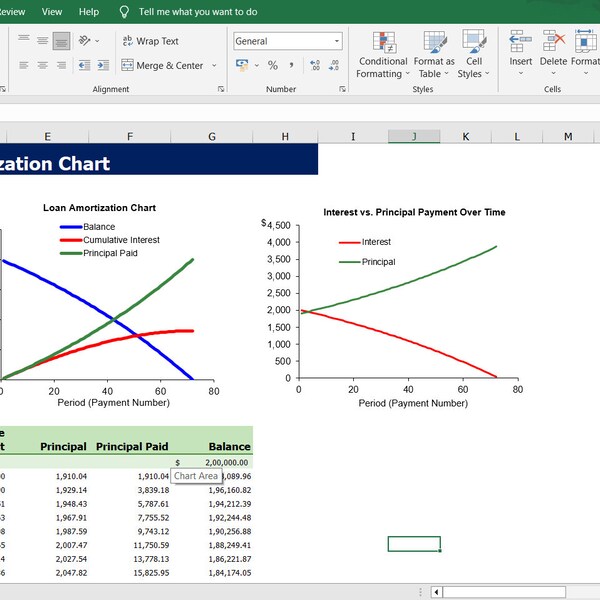600x600 pixels.
Task: Select column I header
Action: pos(353,137)
